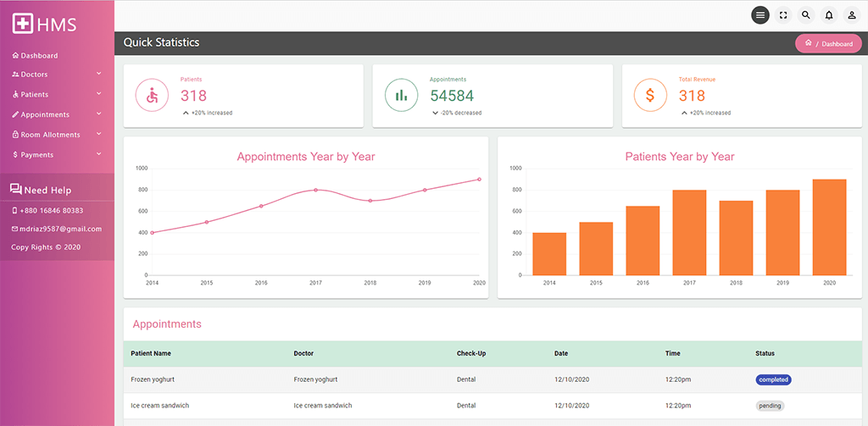Open user profile icon
The image size is (868, 426).
pos(851,15)
